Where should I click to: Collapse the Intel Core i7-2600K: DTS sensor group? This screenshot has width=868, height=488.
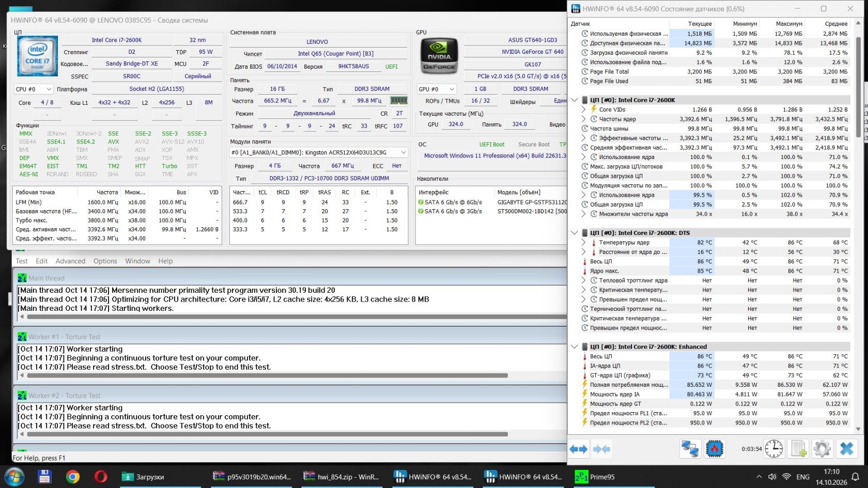coord(575,233)
